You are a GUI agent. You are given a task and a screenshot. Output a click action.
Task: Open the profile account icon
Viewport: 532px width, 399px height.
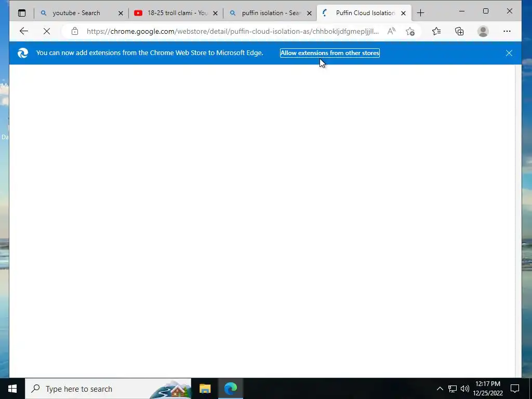(483, 31)
